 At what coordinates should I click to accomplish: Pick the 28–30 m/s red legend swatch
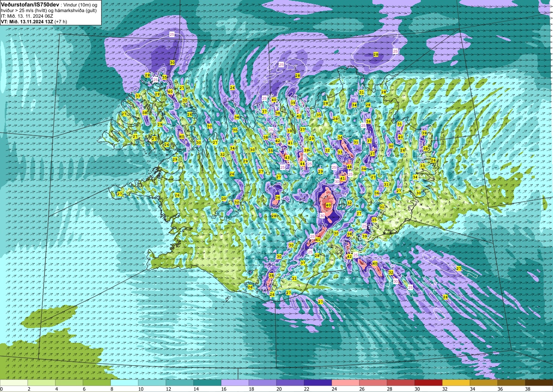pos(401,383)
